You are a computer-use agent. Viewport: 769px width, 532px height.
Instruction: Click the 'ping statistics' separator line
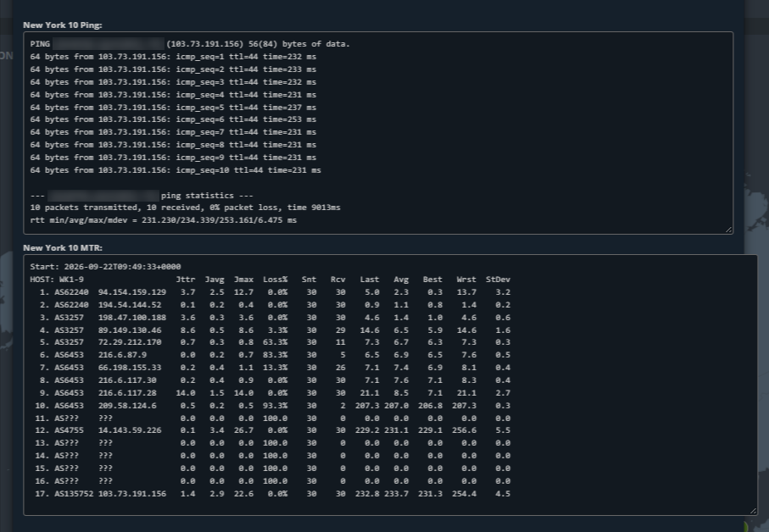pos(142,196)
